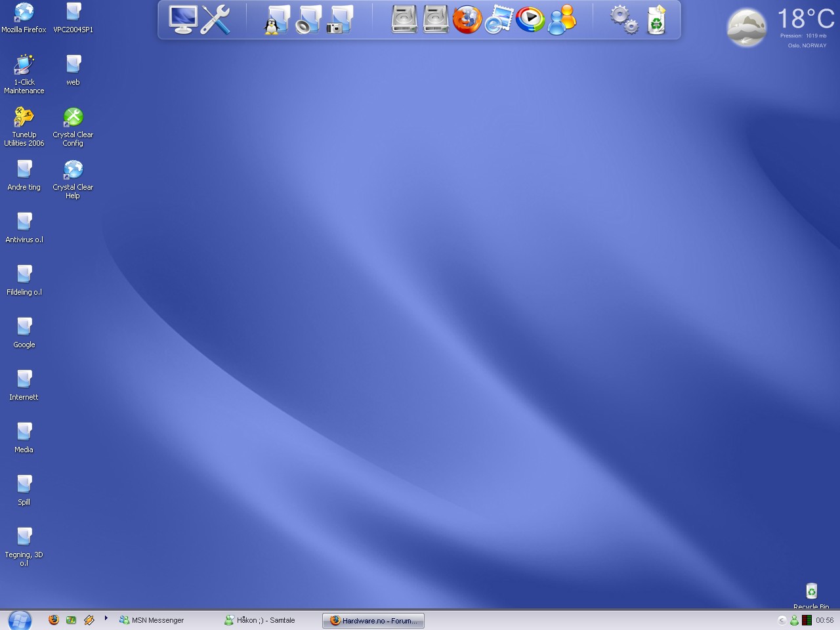Select the Media desktop folder

coord(24,438)
